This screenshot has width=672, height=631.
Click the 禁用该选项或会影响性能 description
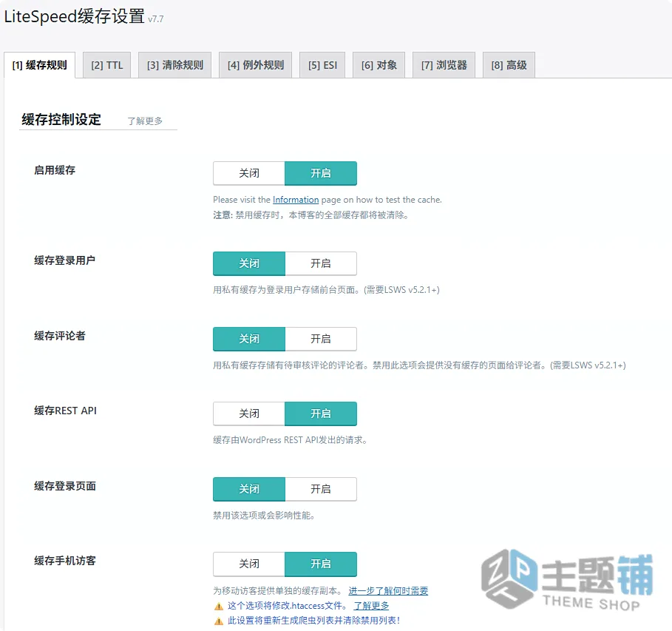point(265,515)
